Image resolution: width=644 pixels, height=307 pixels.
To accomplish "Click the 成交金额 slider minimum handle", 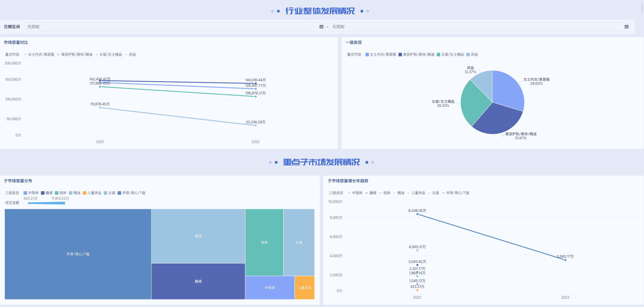I will [26, 203].
